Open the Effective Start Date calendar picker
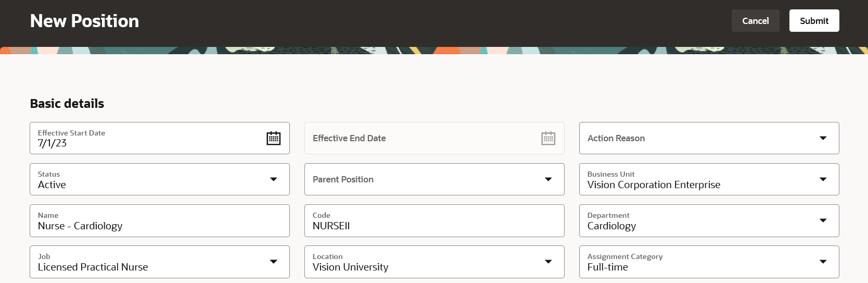Viewport: 868px width, 283px height. [274, 138]
